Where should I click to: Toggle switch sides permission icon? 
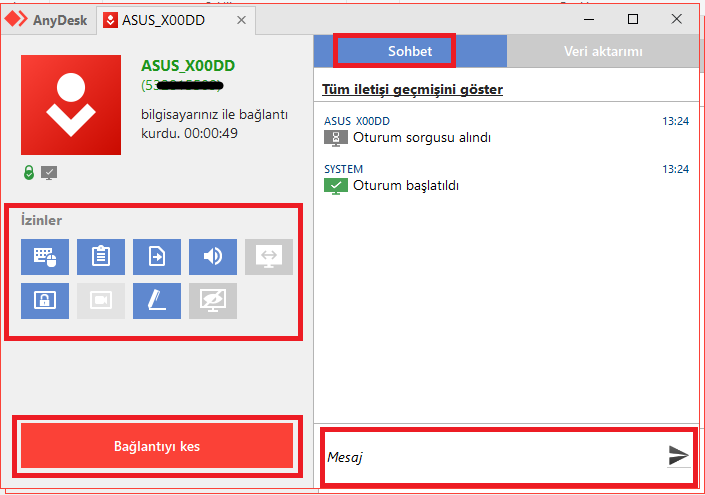click(269, 257)
